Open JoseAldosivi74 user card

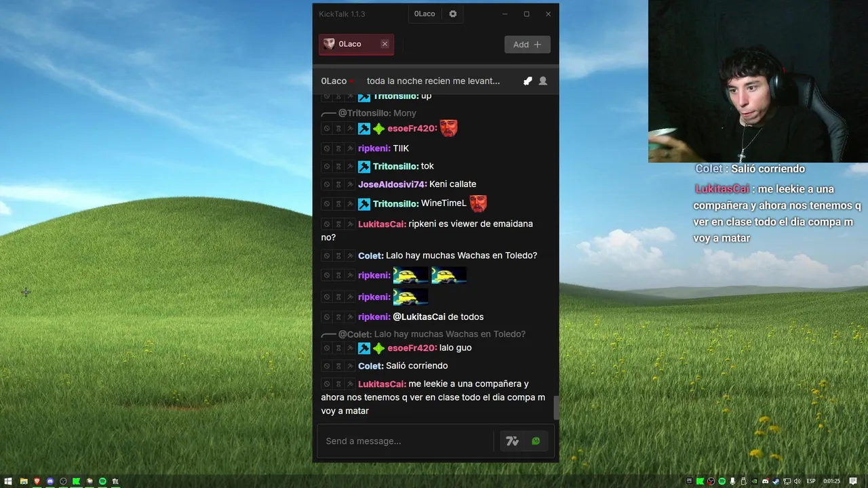pos(392,184)
